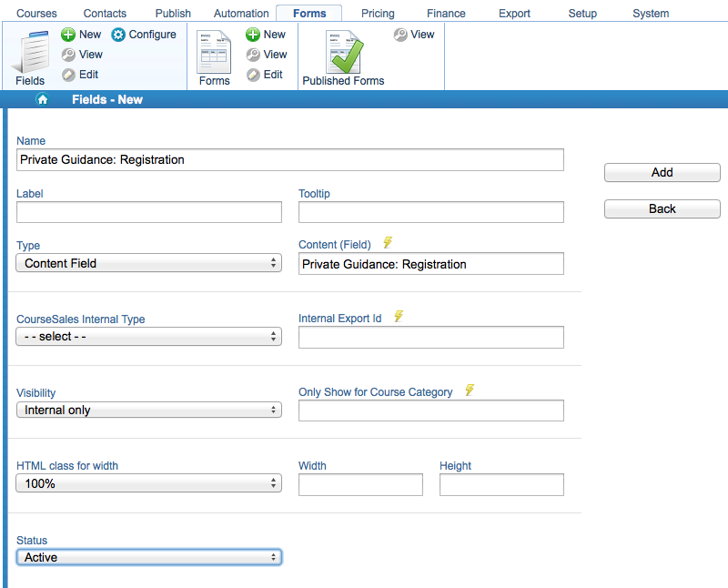Go to home via the house icon
Image resolution: width=728 pixels, height=588 pixels.
43,99
